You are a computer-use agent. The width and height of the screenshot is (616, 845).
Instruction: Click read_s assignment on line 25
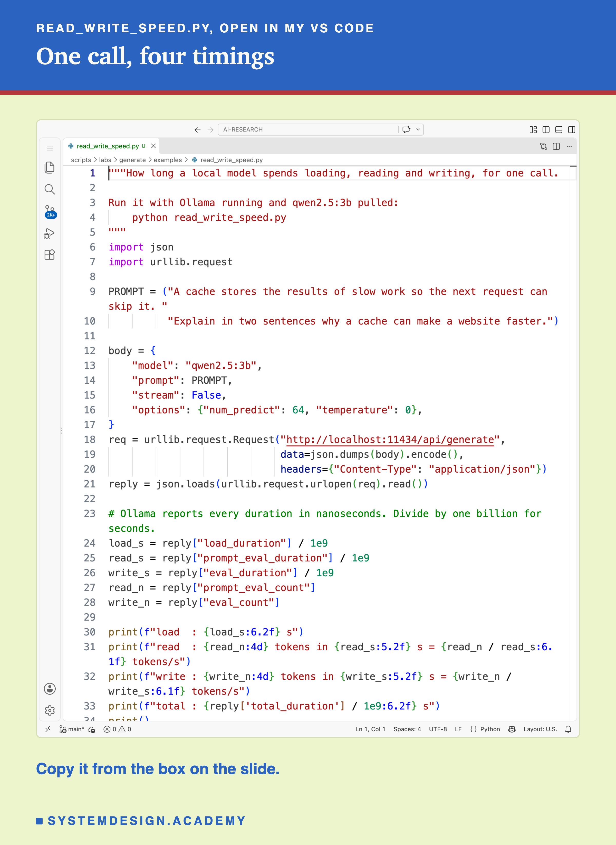tap(239, 558)
